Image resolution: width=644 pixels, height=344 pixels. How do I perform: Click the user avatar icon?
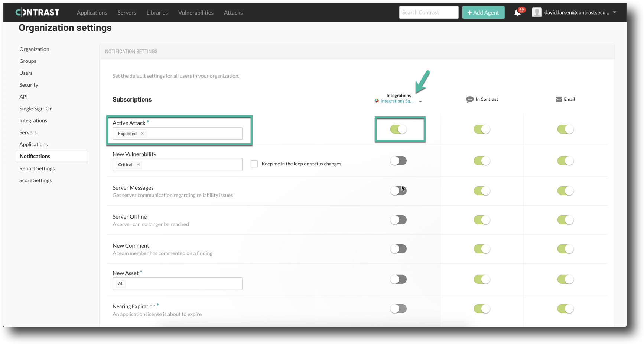coord(537,12)
